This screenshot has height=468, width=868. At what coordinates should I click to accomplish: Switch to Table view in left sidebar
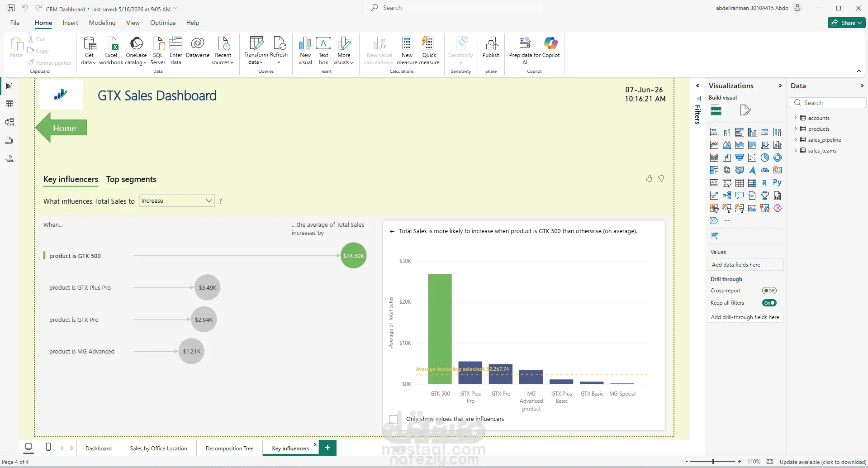tap(9, 104)
